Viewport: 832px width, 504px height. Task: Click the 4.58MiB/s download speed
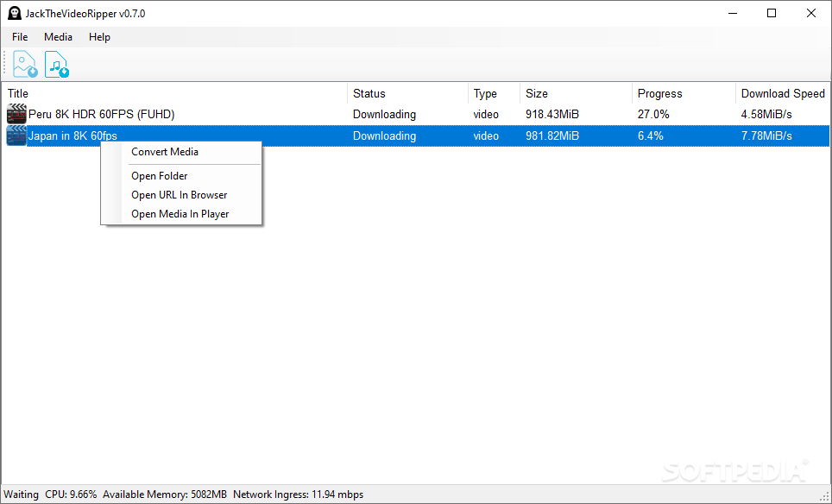point(766,115)
